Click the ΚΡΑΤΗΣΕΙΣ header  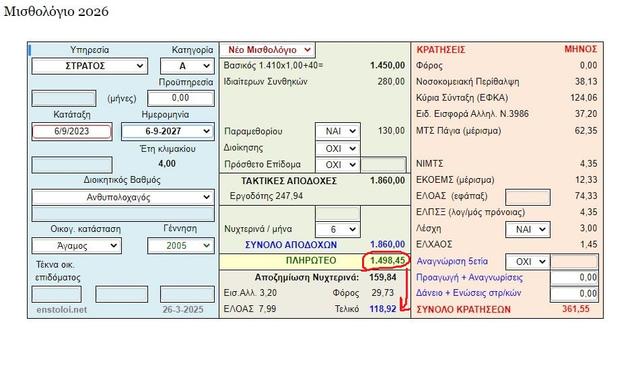coord(441,50)
